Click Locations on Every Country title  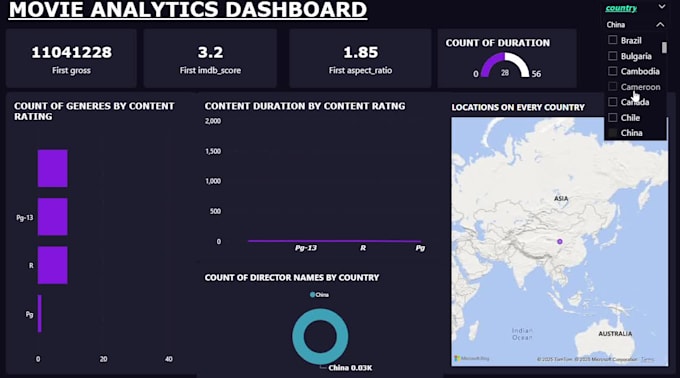click(x=518, y=108)
